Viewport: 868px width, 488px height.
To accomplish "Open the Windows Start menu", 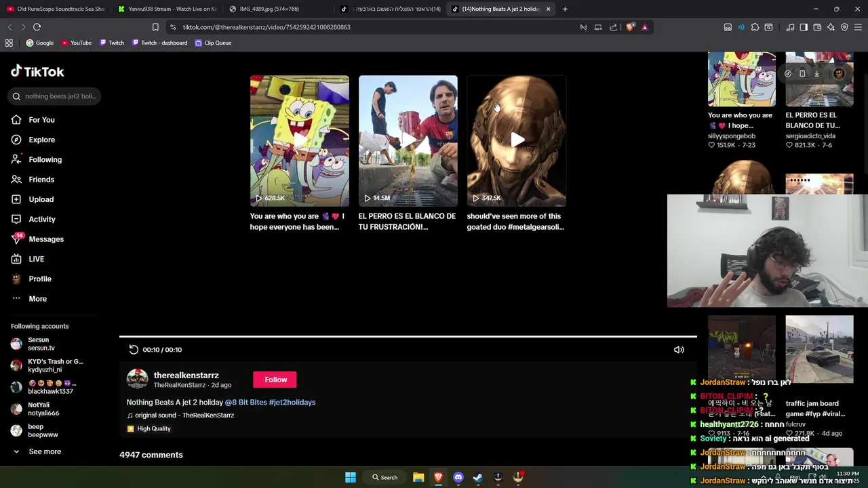I will point(351,477).
